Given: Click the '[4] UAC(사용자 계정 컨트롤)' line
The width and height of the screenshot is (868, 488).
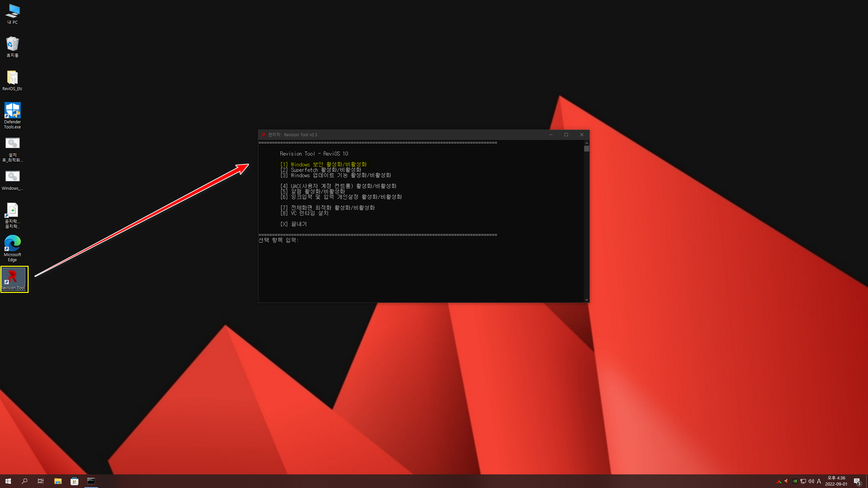Looking at the screenshot, I should tap(338, 186).
